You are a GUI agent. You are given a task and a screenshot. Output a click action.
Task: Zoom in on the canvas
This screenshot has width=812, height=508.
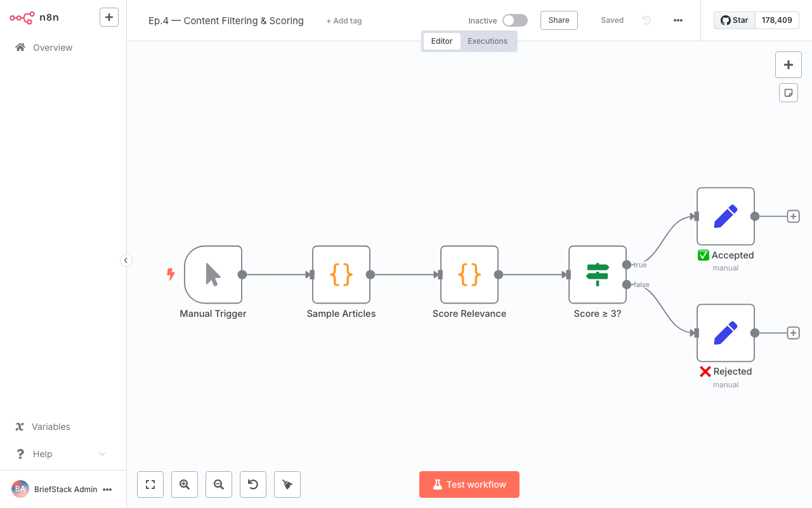coord(185,484)
